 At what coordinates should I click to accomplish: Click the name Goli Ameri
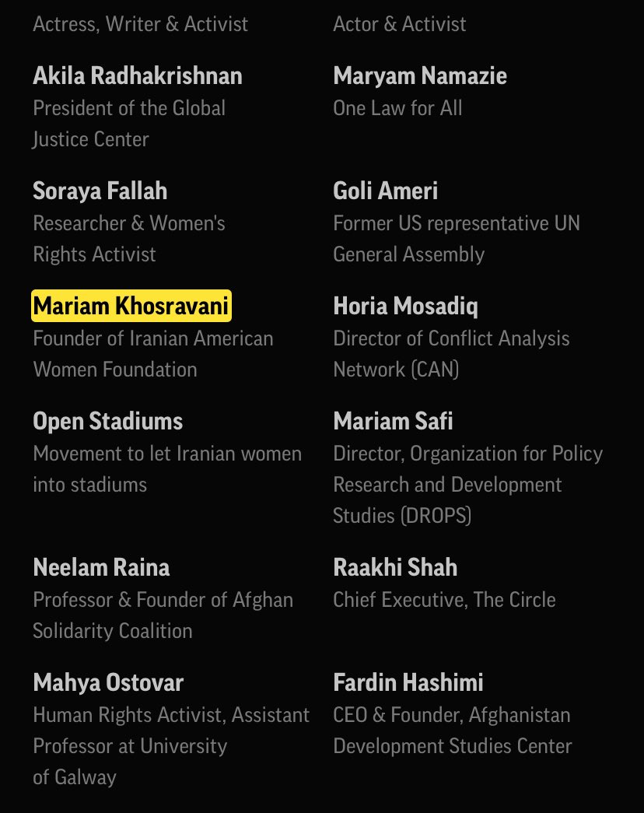(x=385, y=191)
